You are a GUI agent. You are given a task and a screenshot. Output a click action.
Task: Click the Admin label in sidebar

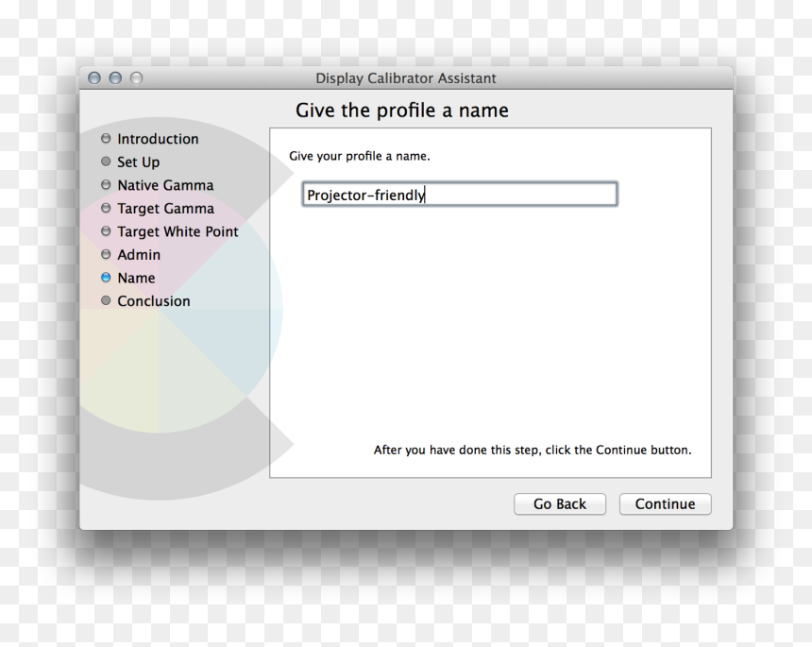pyautogui.click(x=139, y=255)
